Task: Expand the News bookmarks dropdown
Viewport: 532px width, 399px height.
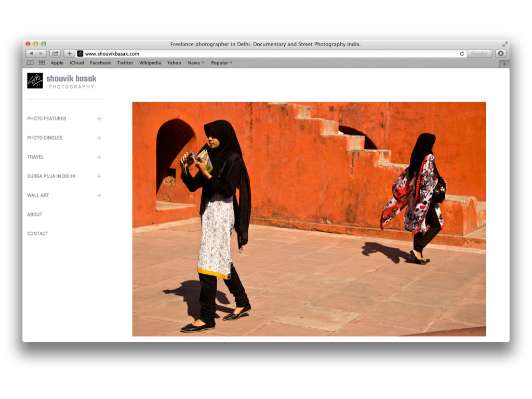Action: click(x=196, y=63)
